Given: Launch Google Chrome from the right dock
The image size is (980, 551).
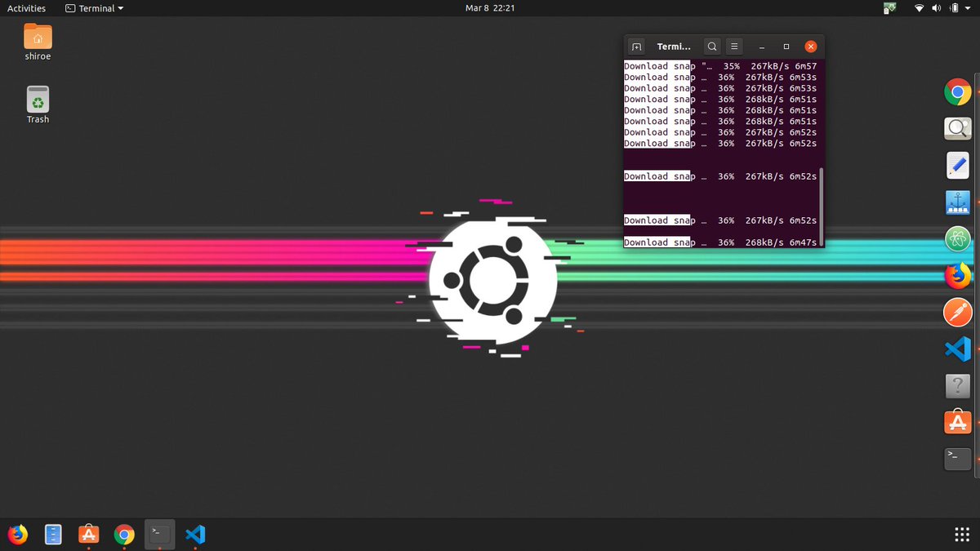Looking at the screenshot, I should [957, 91].
